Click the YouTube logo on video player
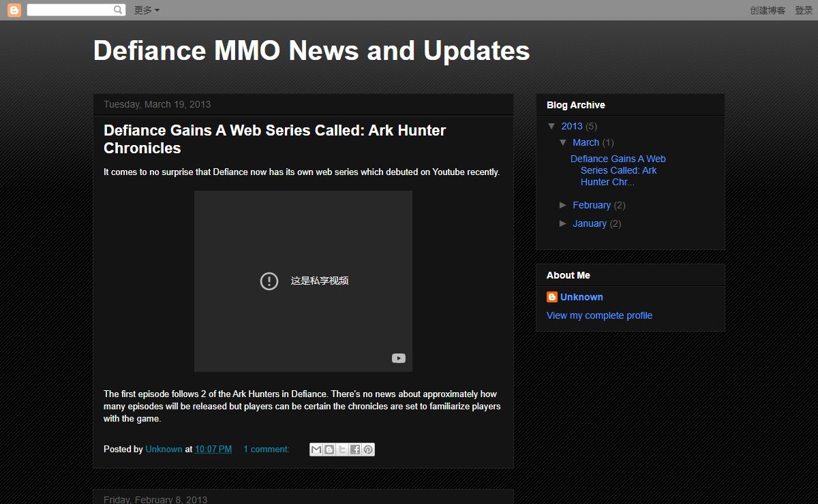This screenshot has width=818, height=504. (399, 358)
